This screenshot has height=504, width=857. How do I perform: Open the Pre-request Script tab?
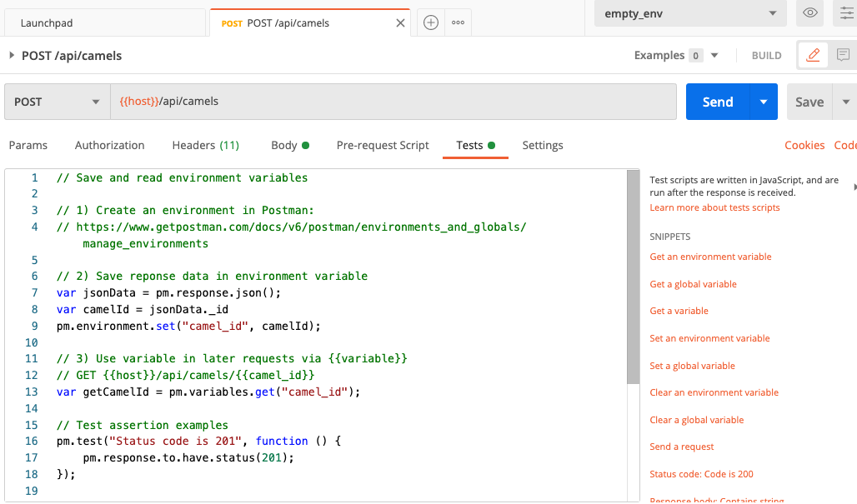(383, 145)
